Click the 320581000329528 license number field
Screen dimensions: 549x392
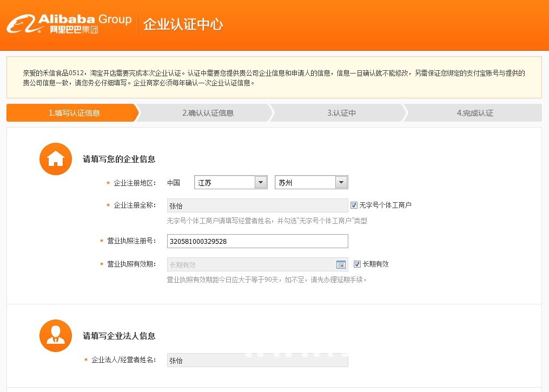coord(257,241)
